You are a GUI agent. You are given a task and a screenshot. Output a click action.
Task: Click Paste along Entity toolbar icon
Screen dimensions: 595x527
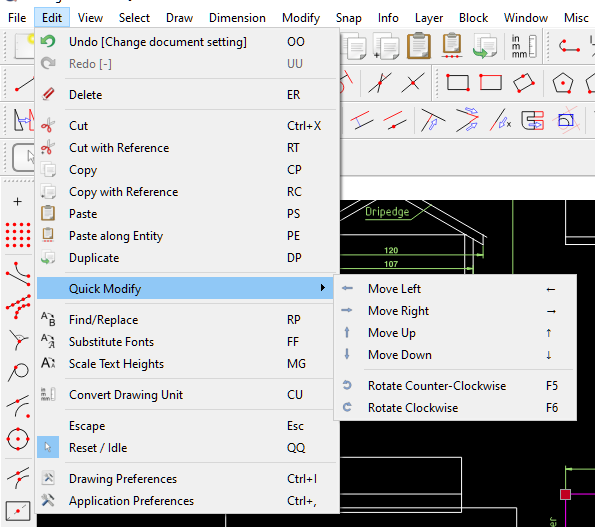[452, 46]
